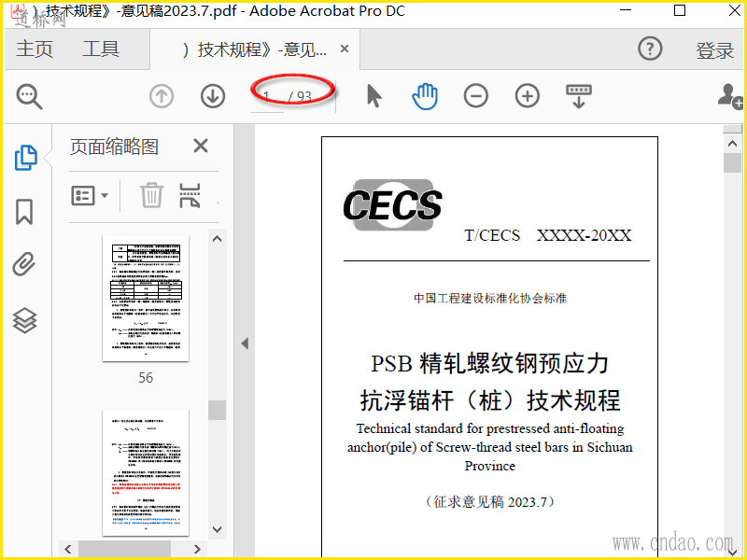This screenshot has height=560, width=747.
Task: Open the find text magnifier tool
Action: (x=30, y=97)
